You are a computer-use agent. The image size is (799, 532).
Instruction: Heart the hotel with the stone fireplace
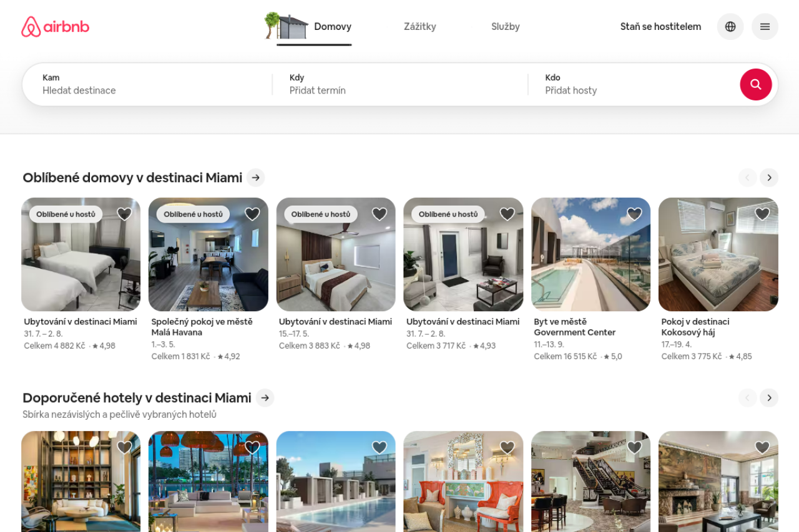[762, 447]
